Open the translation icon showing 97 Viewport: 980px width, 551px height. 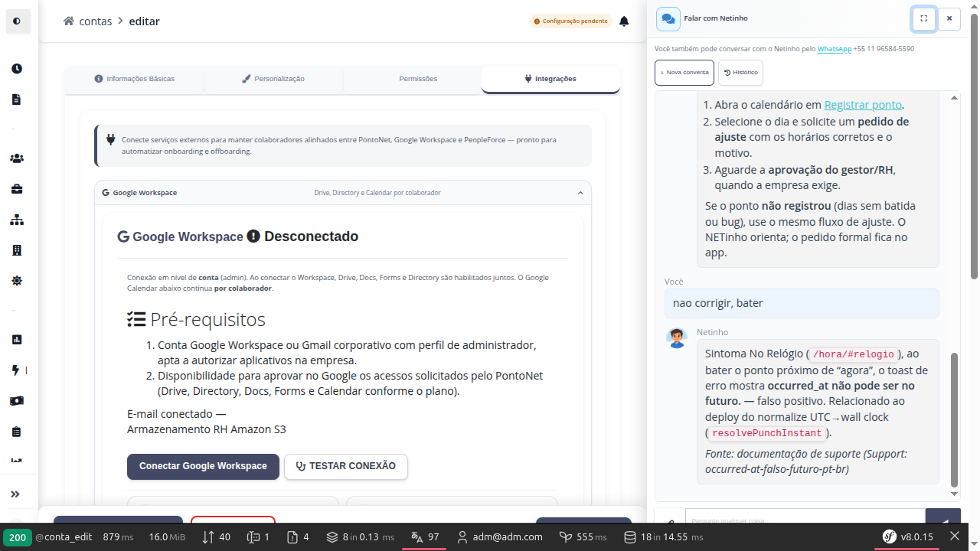[x=425, y=537]
